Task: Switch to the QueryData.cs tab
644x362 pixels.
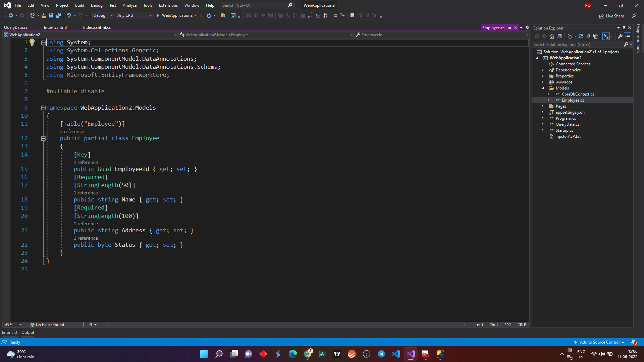Action: (16, 27)
